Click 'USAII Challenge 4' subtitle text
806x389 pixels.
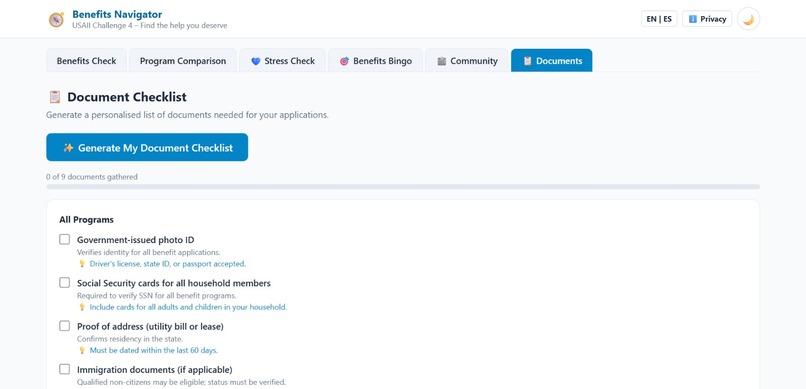150,26
